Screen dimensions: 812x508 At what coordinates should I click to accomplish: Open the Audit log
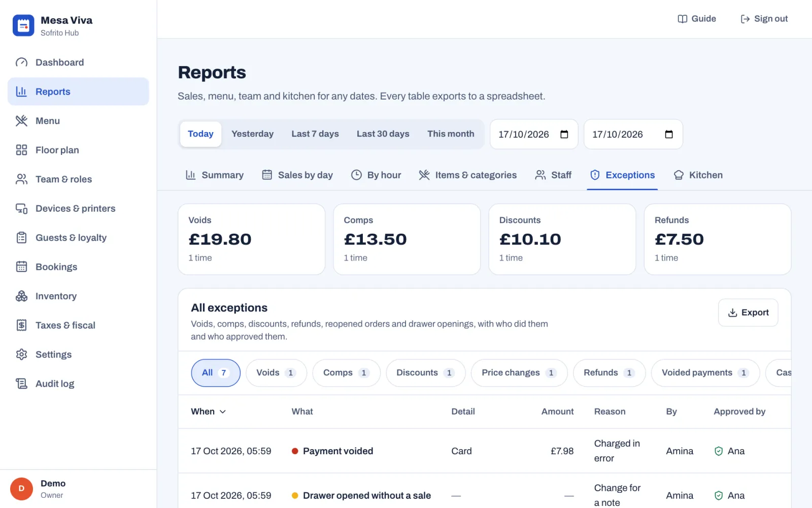[78, 384]
